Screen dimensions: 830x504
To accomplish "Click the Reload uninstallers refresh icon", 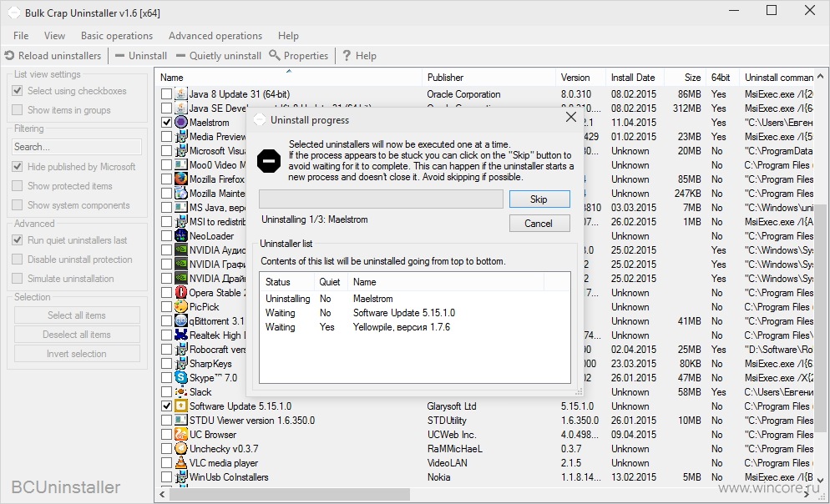I will [x=9, y=56].
